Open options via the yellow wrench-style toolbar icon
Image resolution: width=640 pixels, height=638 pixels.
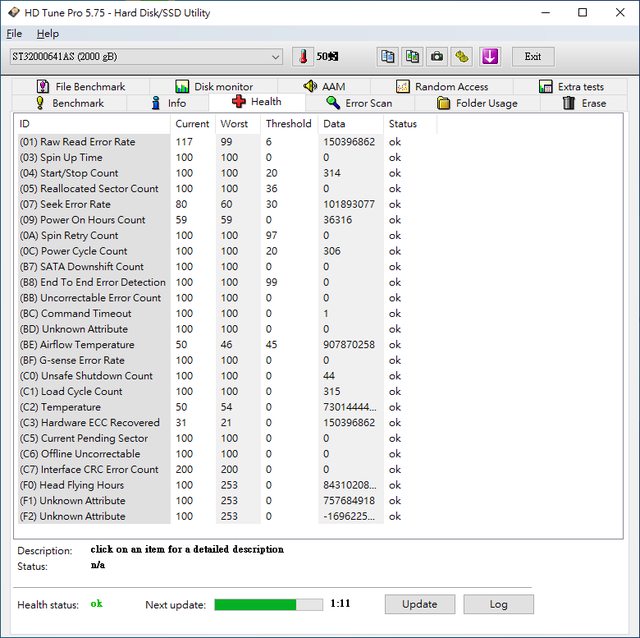coord(461,57)
